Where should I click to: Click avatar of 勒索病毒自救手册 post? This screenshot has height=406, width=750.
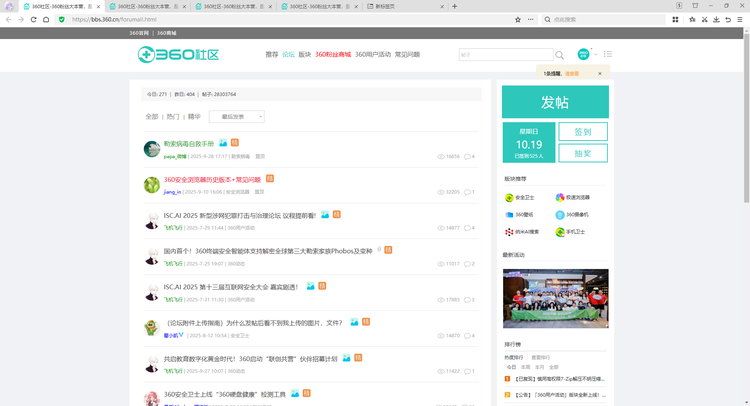pos(152,149)
